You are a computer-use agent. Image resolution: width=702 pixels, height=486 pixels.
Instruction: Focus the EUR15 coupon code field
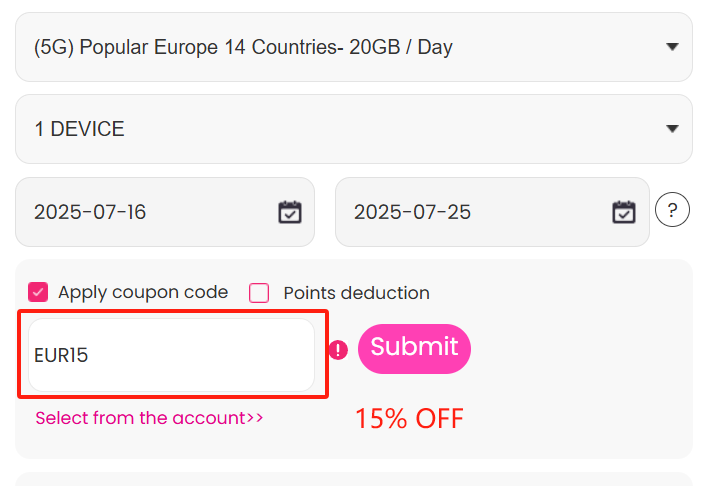click(x=171, y=355)
